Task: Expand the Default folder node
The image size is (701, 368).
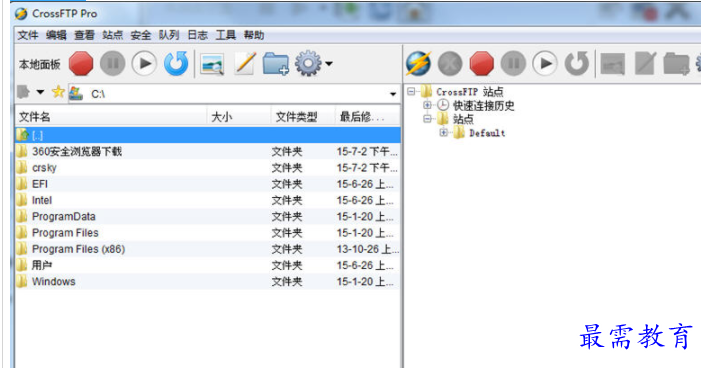Action: point(443,133)
